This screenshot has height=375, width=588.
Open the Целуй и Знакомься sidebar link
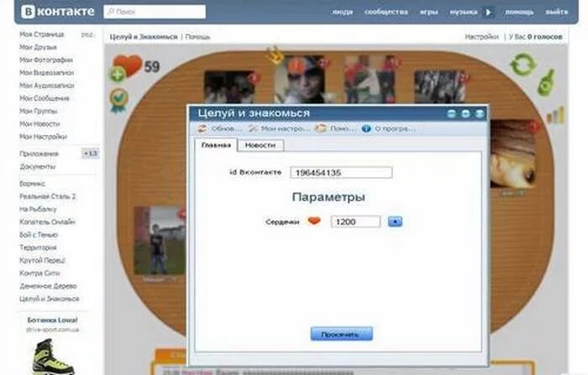coord(49,299)
